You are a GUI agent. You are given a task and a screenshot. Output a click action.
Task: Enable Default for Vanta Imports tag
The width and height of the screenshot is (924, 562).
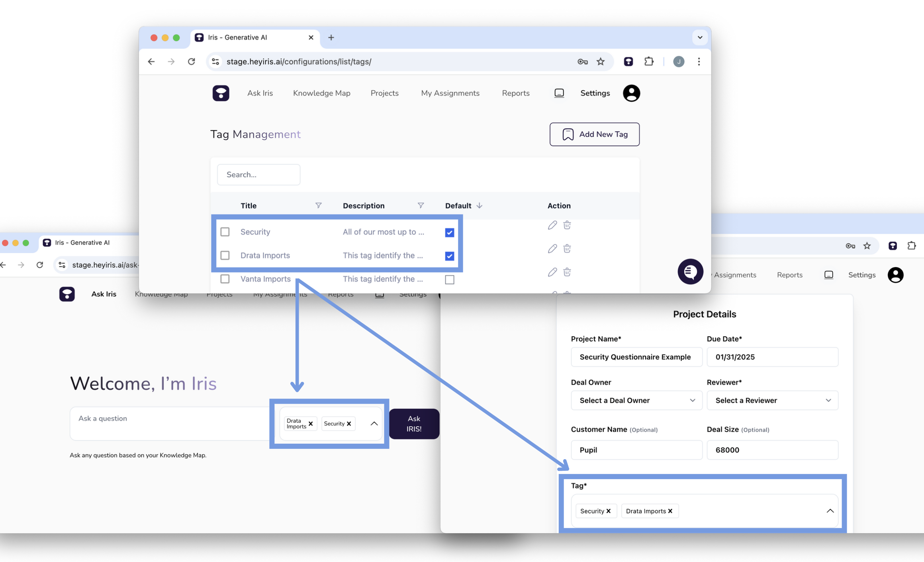point(450,279)
